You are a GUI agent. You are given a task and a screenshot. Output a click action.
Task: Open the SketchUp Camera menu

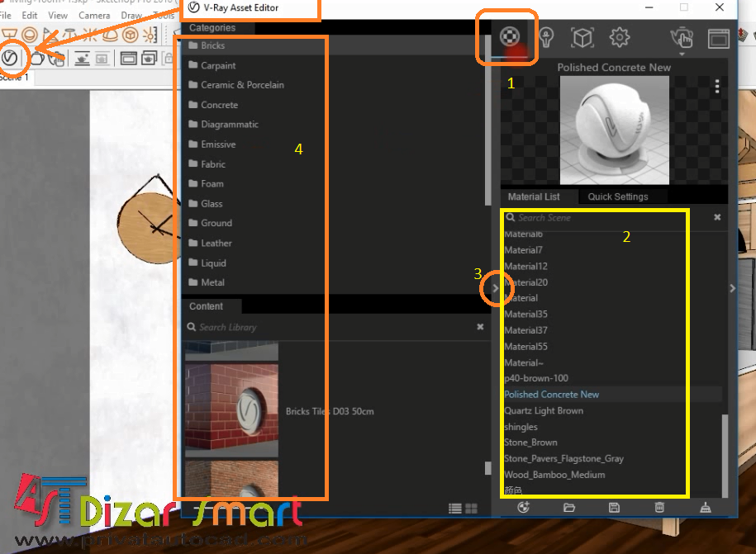click(x=94, y=16)
